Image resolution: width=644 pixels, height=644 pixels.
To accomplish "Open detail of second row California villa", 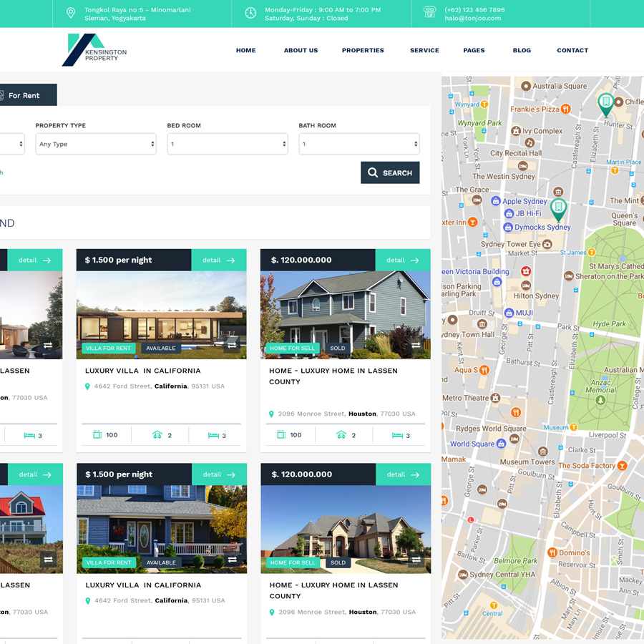I will pos(219,474).
